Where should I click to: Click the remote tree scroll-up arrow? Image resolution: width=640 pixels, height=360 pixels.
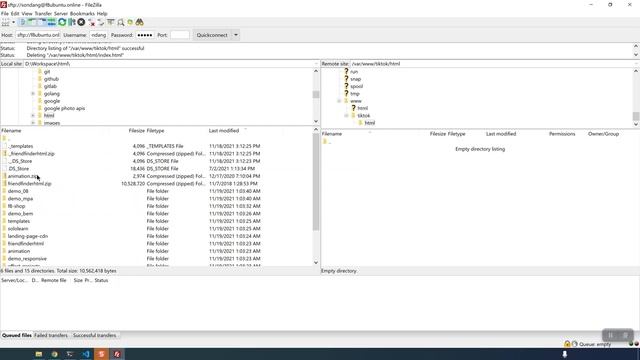point(636,71)
